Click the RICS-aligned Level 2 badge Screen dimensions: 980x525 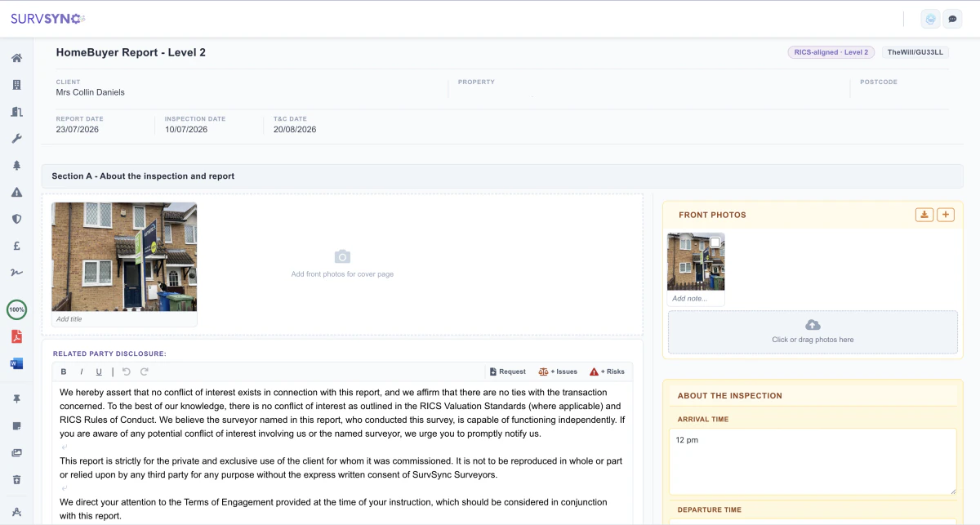coord(831,52)
